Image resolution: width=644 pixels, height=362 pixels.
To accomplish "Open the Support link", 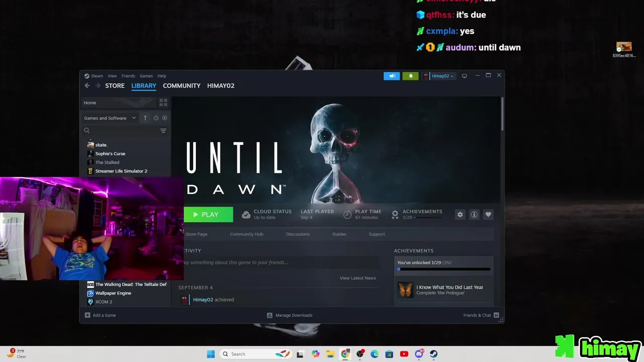I will coord(377,234).
